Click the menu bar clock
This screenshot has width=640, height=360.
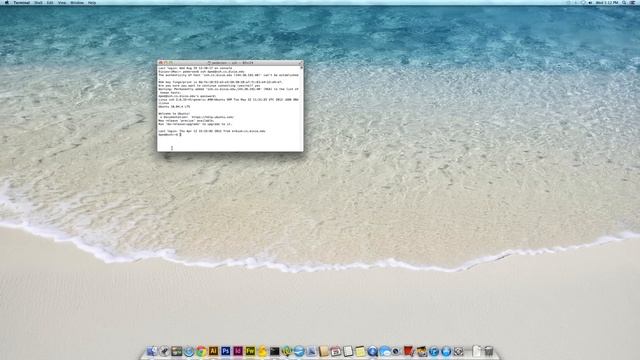[x=607, y=2]
